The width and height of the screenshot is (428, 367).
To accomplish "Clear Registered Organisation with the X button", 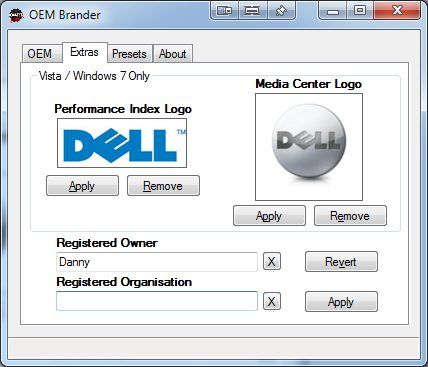I will tap(272, 302).
